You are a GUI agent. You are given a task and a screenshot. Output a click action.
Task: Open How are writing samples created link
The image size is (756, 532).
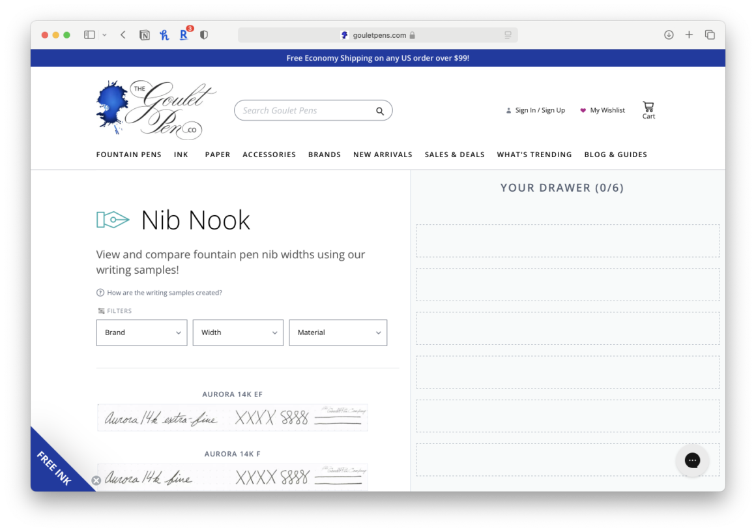coord(164,293)
